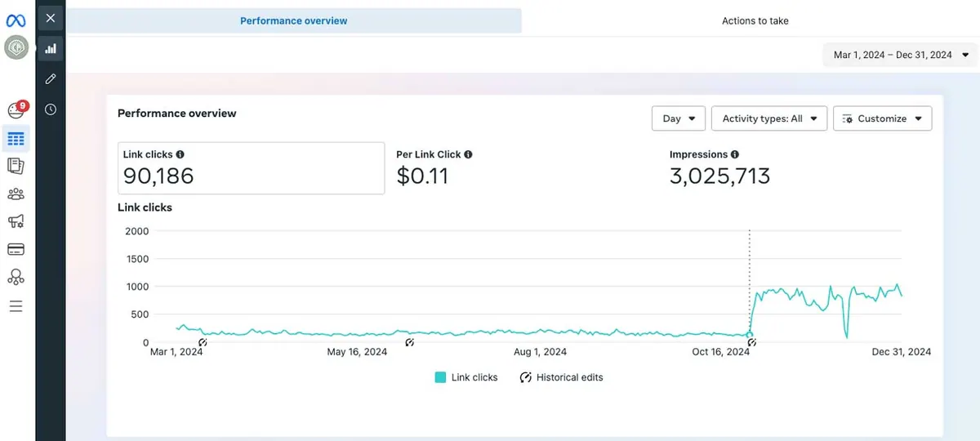Image resolution: width=980 pixels, height=441 pixels.
Task: Select the Impressions 3,025,713 metric
Action: coord(719,168)
